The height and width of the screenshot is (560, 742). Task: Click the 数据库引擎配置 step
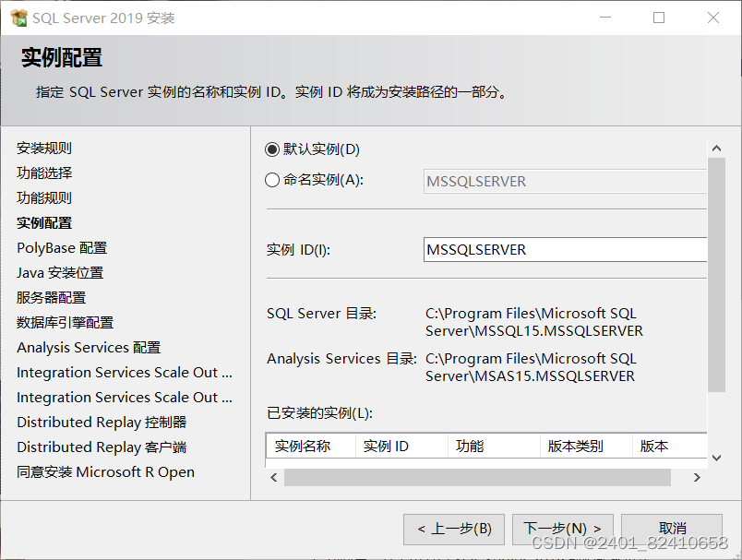(65, 323)
